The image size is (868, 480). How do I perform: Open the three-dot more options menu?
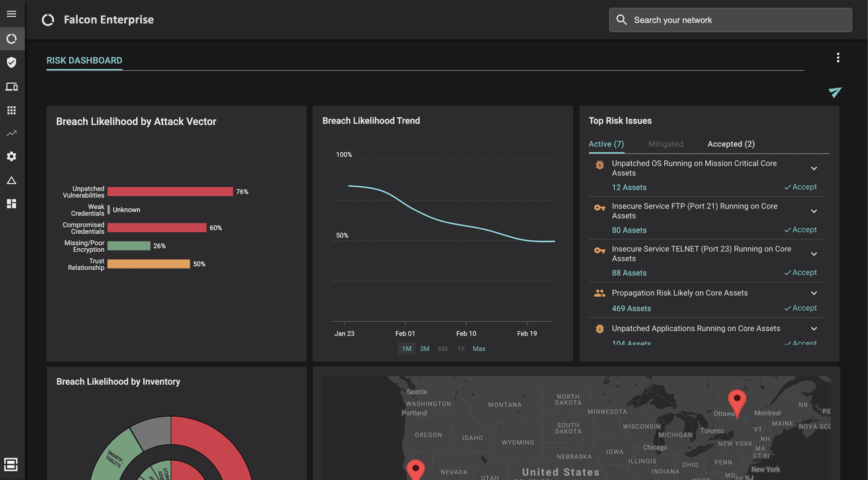[x=838, y=58]
